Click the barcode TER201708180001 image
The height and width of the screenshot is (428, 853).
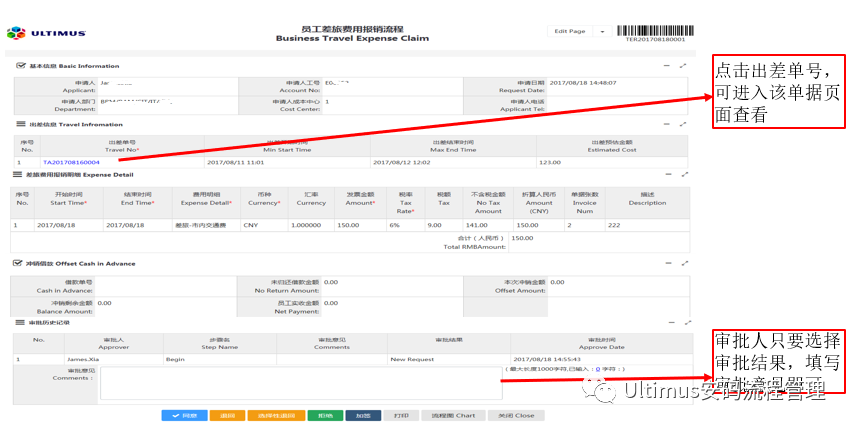(x=656, y=33)
